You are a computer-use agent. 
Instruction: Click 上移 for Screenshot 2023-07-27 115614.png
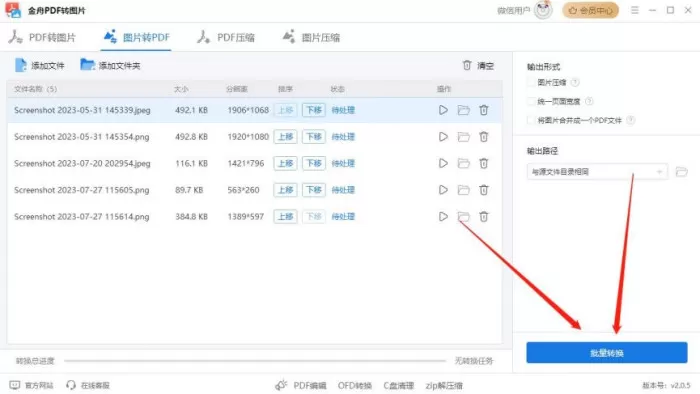pyautogui.click(x=285, y=216)
